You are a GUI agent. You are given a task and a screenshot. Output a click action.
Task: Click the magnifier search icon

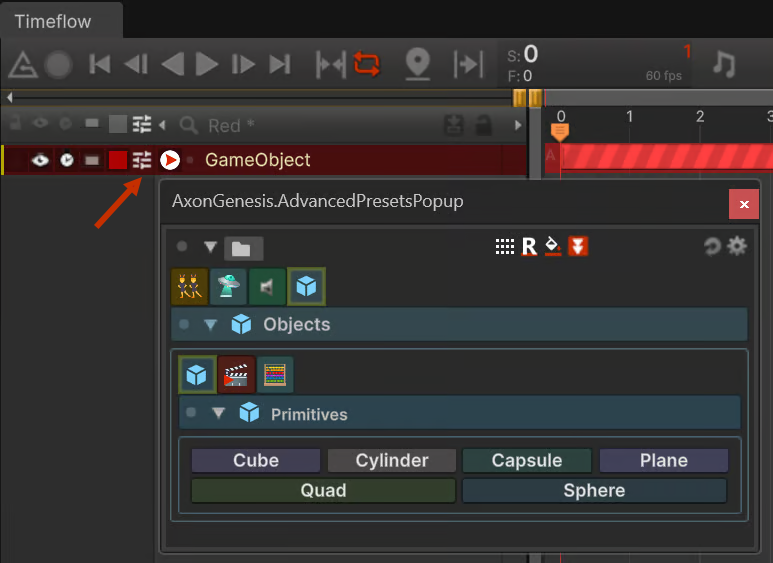click(x=188, y=125)
